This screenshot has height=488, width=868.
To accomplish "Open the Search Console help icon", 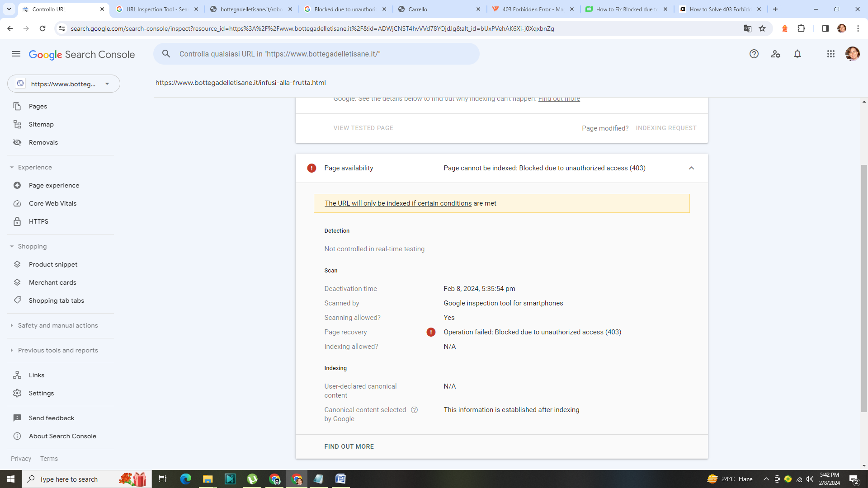I will click(x=754, y=54).
